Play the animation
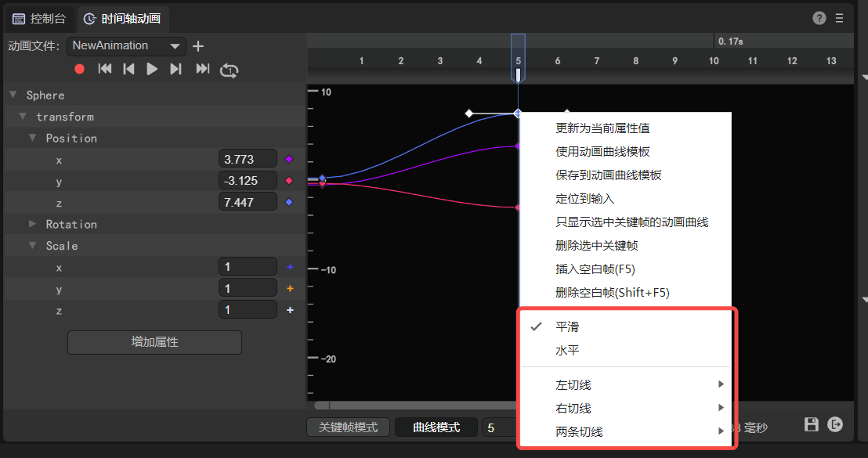The image size is (868, 458). coord(152,69)
